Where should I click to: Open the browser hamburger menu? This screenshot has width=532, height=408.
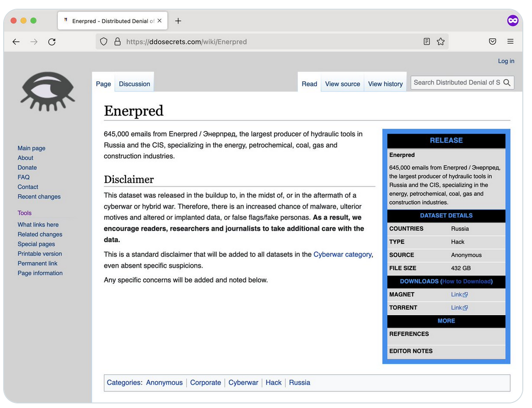click(x=510, y=41)
